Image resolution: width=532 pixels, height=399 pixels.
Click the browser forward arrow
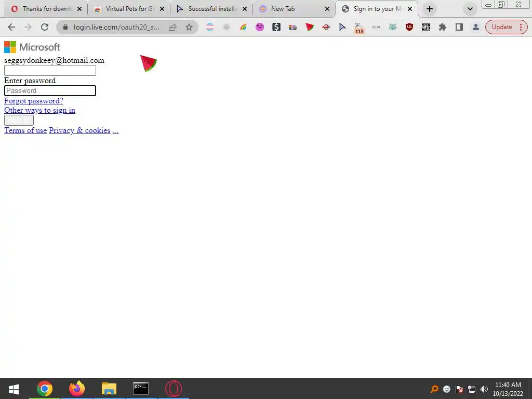point(28,27)
